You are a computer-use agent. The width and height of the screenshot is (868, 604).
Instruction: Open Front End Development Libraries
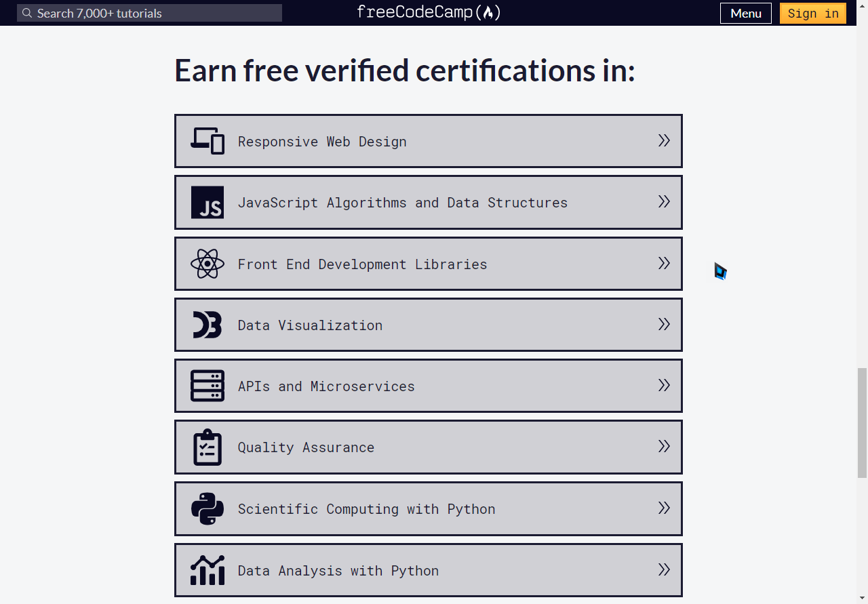click(429, 264)
